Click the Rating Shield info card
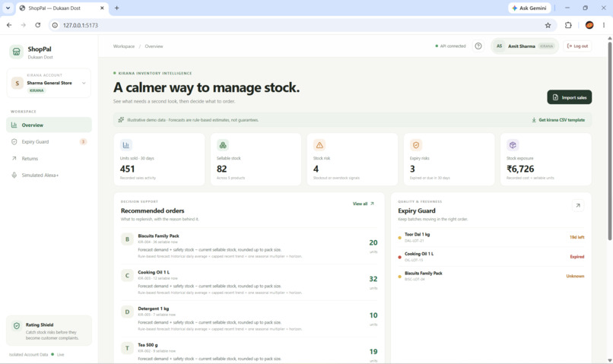This screenshot has width=613, height=364. point(49,331)
